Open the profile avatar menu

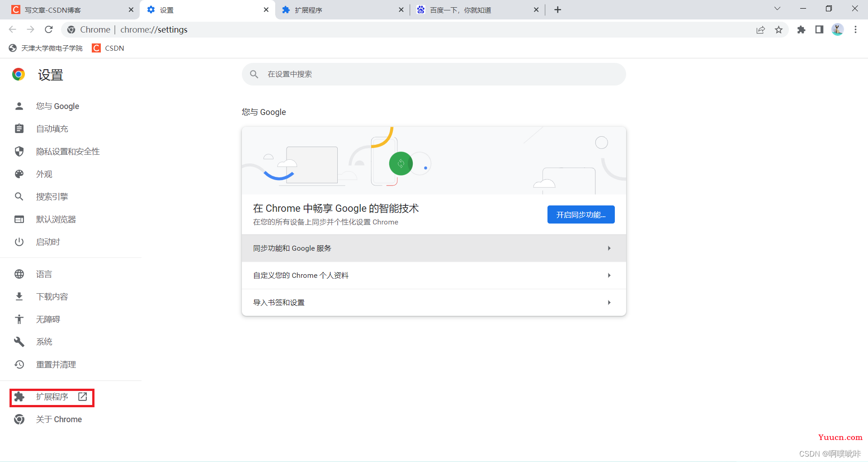pos(837,30)
